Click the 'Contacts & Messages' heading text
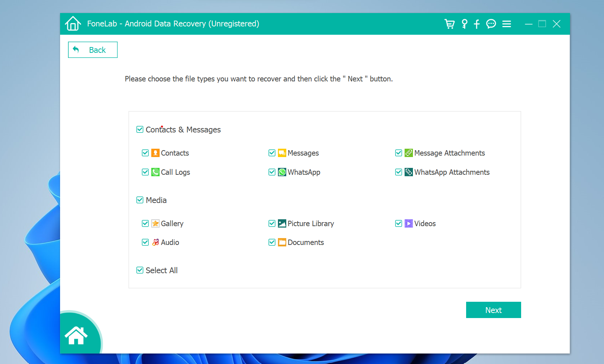The width and height of the screenshot is (604, 364). (183, 130)
